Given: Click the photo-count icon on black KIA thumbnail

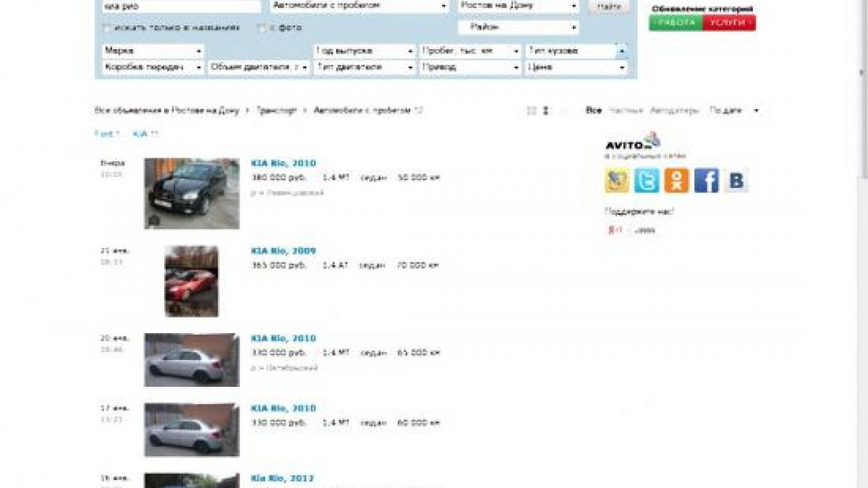Looking at the screenshot, I should (153, 221).
